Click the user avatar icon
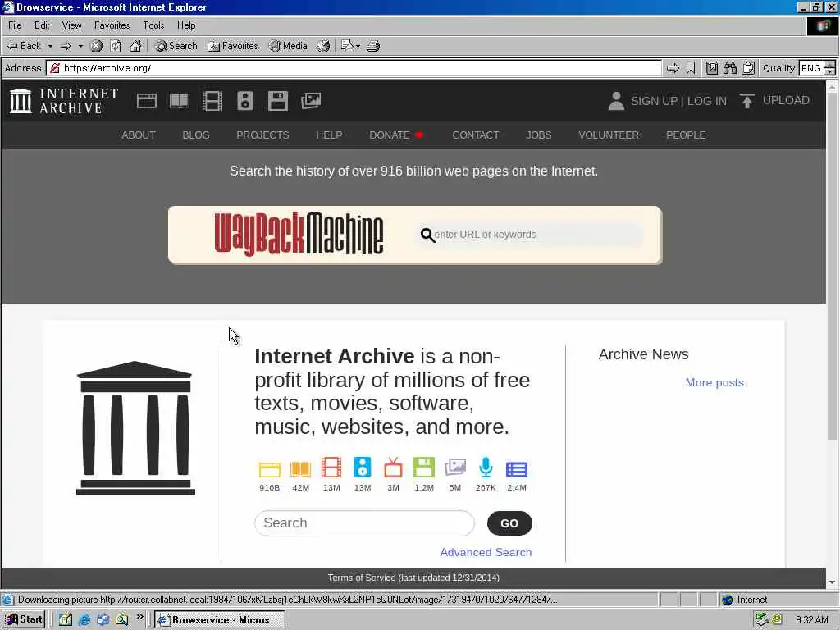The width and height of the screenshot is (840, 630). pyautogui.click(x=617, y=101)
